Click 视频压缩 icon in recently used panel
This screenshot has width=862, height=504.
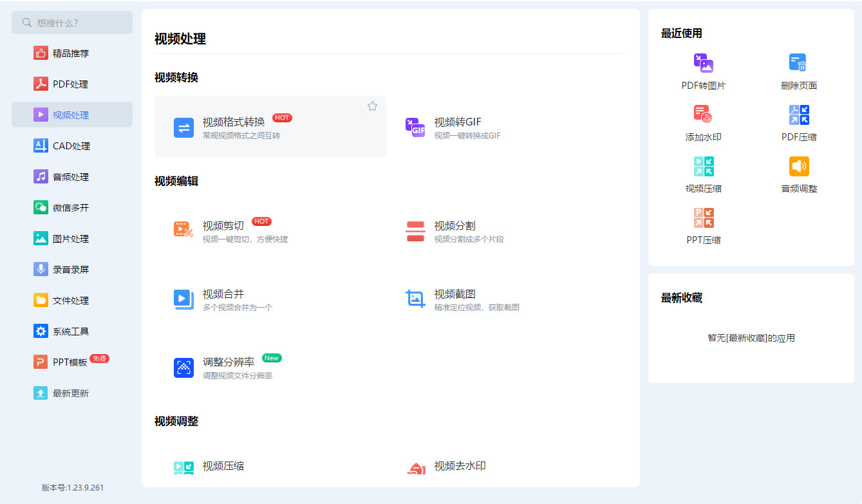point(704,166)
